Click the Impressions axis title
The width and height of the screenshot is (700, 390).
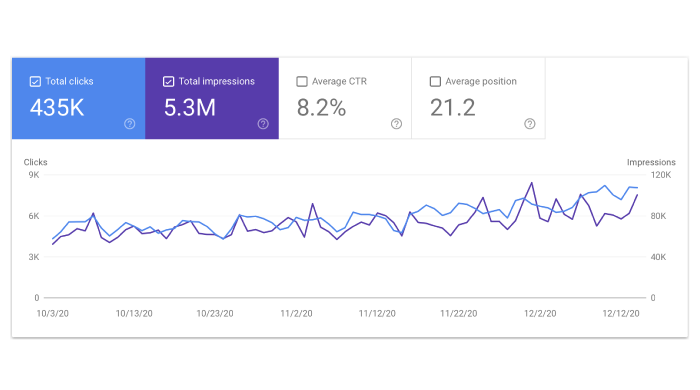pos(651,162)
